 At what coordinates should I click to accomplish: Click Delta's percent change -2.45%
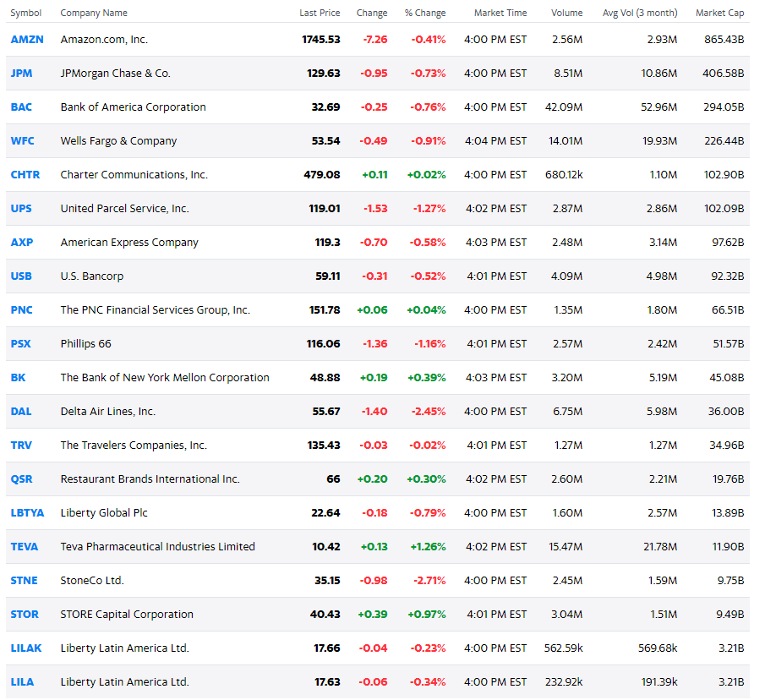point(429,411)
